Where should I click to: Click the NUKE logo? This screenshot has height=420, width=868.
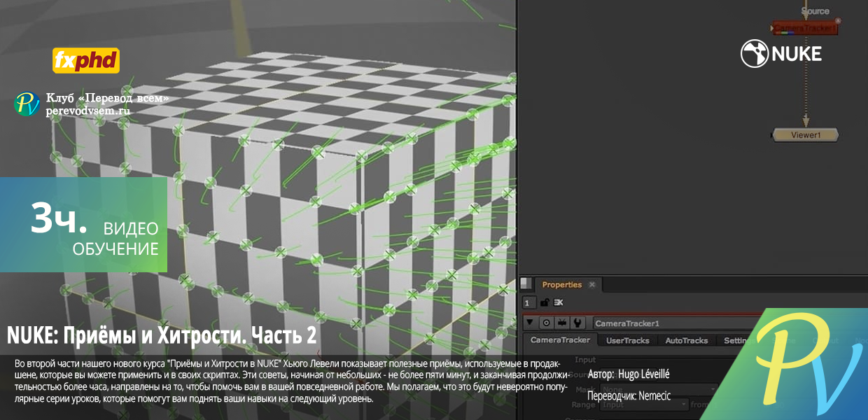[781, 53]
